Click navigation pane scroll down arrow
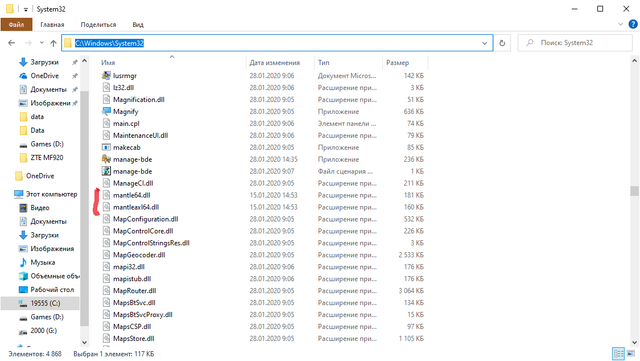 coord(84,343)
